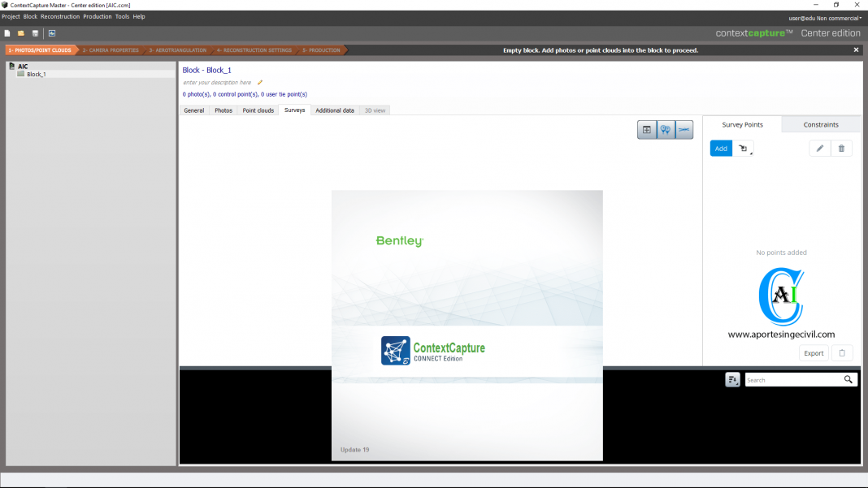
Task: Switch to the Photos tab
Action: point(223,110)
